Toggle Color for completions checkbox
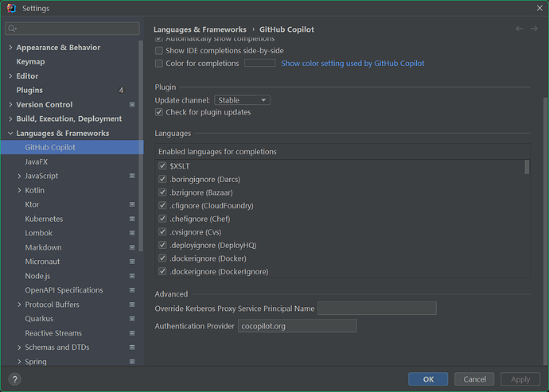Viewport: 549px width, 392px height. click(x=159, y=64)
